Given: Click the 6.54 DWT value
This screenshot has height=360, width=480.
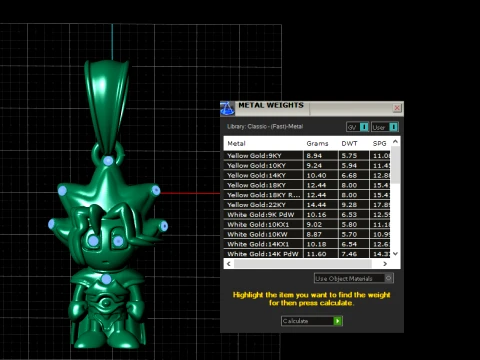Looking at the screenshot, I should 349,244.
